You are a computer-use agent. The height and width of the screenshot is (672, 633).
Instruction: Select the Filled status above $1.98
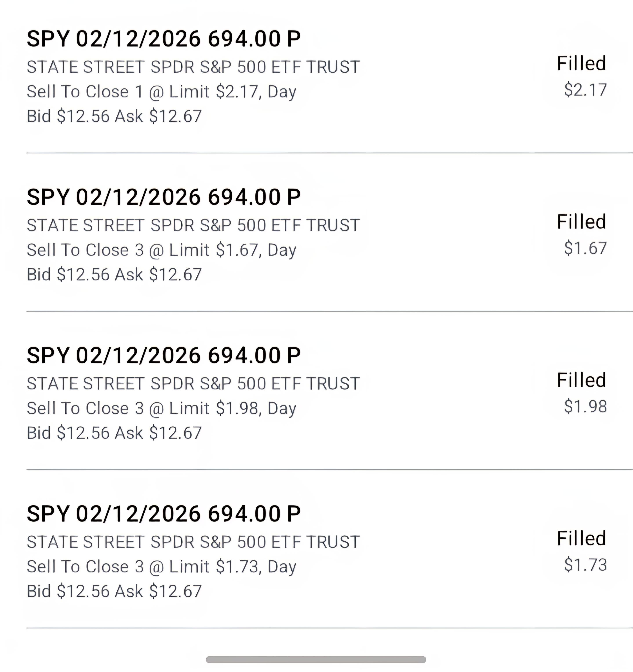pyautogui.click(x=581, y=380)
